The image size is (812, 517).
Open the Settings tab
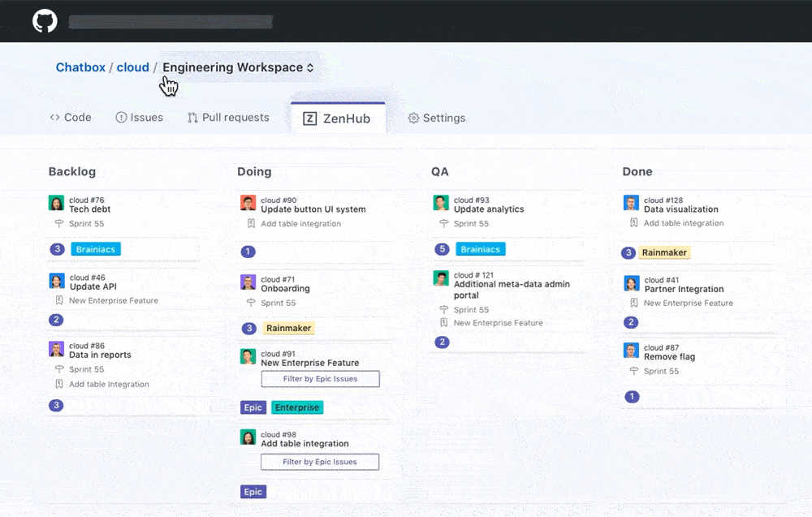point(437,118)
